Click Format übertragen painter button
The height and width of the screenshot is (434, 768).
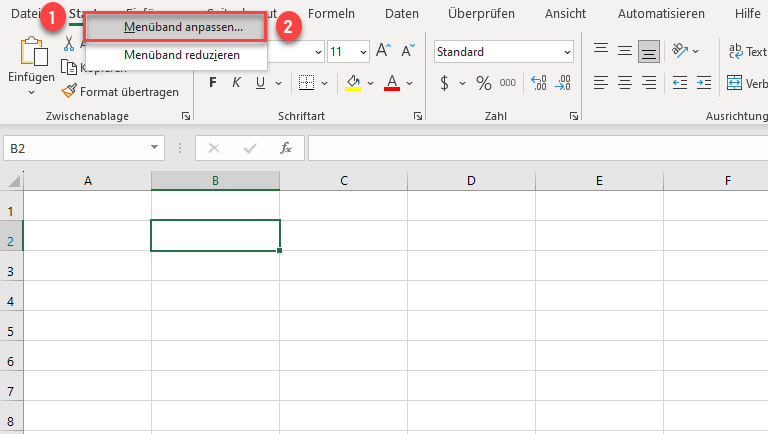coord(120,92)
